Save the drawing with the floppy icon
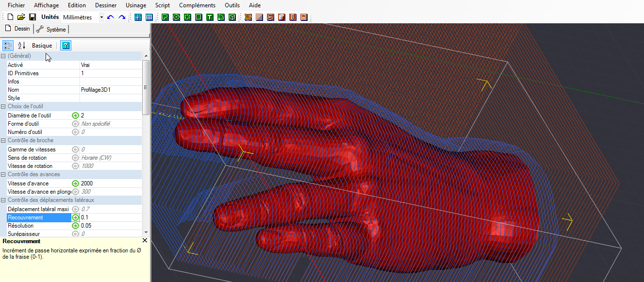644x282 pixels. (x=33, y=17)
